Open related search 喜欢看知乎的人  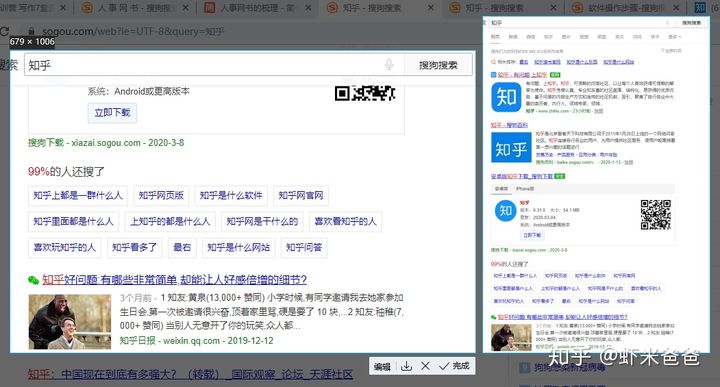click(x=345, y=222)
